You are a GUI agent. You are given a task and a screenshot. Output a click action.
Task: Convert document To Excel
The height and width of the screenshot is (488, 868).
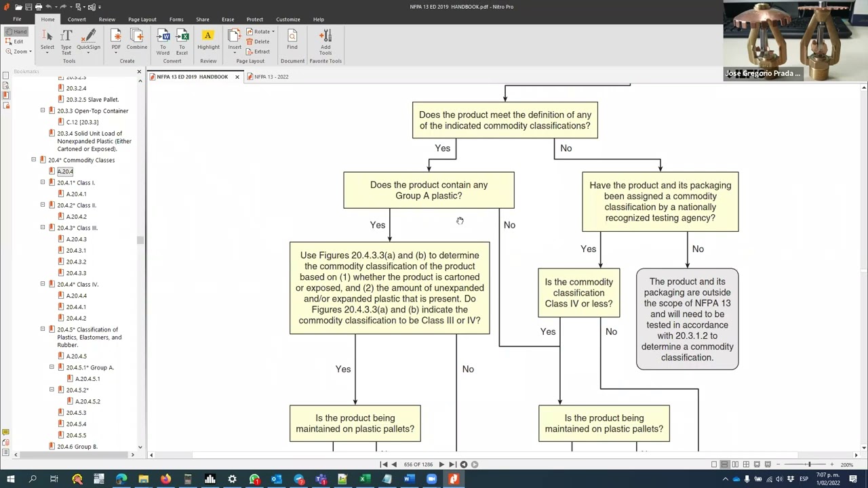click(182, 42)
